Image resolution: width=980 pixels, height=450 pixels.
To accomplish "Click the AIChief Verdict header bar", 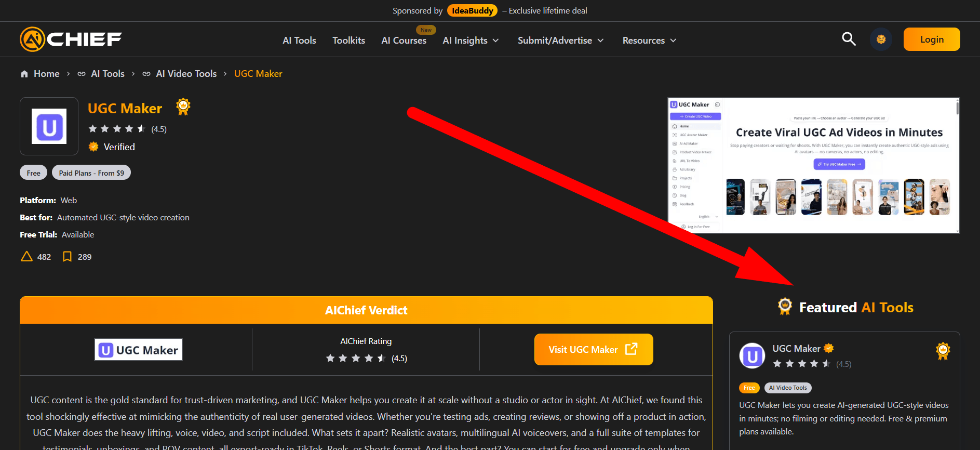I will click(366, 310).
